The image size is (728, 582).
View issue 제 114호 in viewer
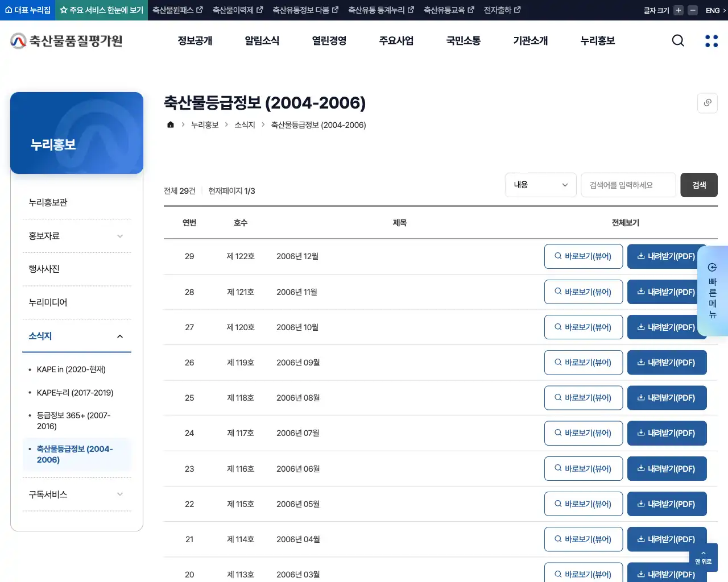tap(584, 539)
